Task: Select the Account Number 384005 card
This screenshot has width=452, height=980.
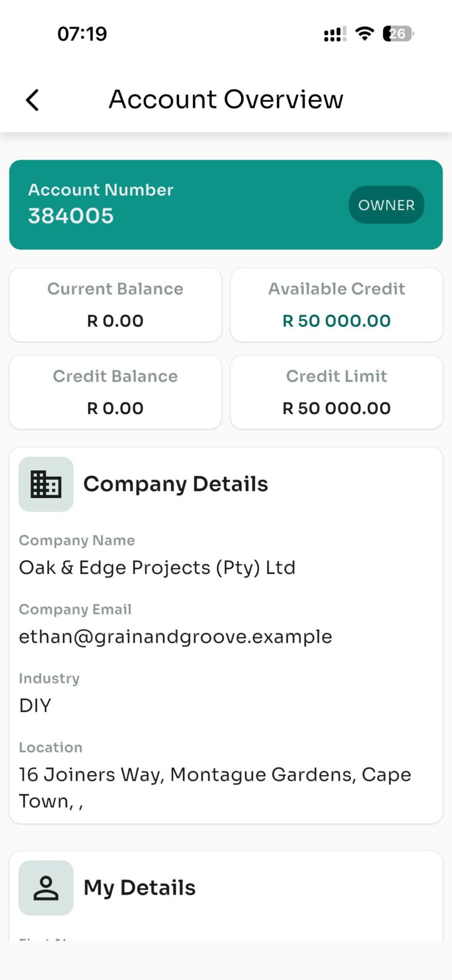Action: coord(226,204)
